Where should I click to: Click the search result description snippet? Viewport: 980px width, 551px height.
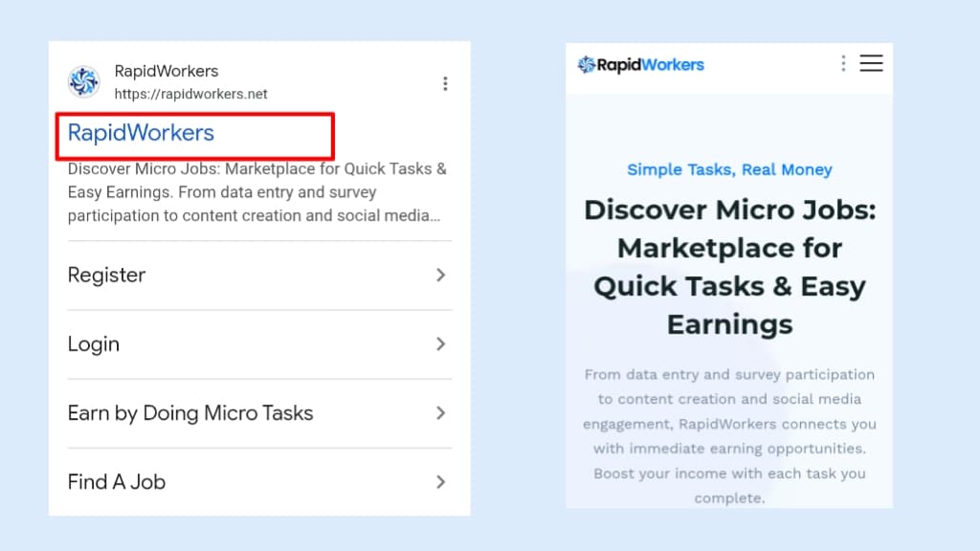[256, 192]
